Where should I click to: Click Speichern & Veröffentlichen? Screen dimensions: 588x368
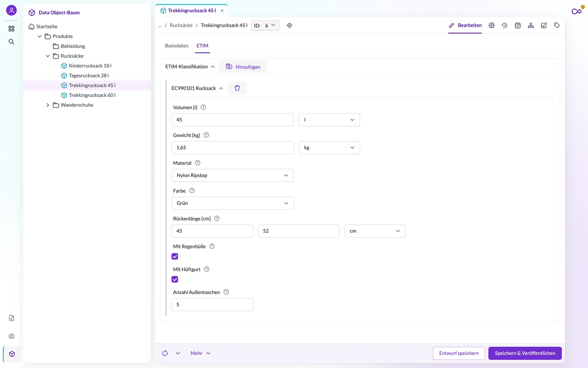click(x=525, y=353)
